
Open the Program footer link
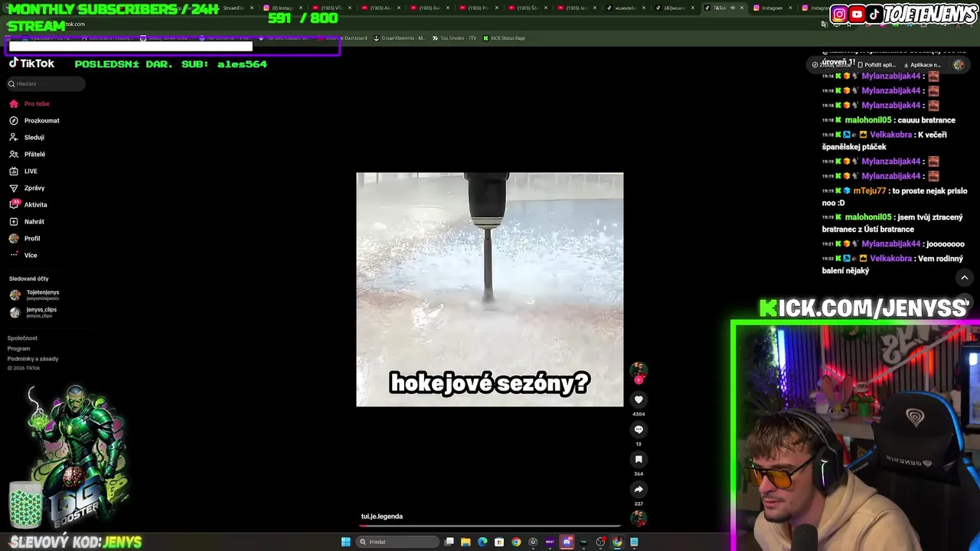click(18, 348)
